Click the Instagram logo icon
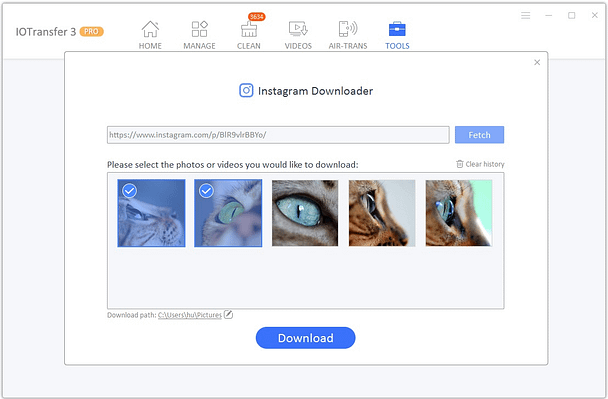Screen dimensions: 608x399 [246, 90]
